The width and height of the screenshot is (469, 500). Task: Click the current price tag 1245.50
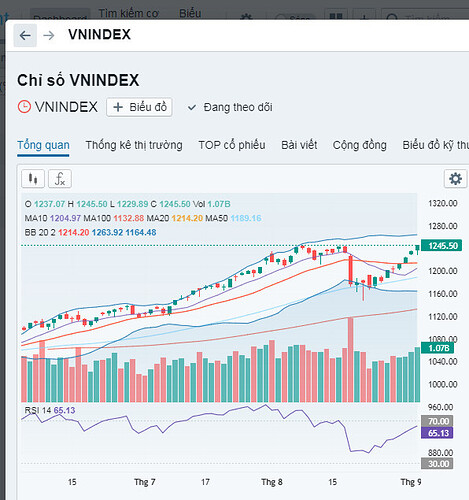pyautogui.click(x=442, y=246)
